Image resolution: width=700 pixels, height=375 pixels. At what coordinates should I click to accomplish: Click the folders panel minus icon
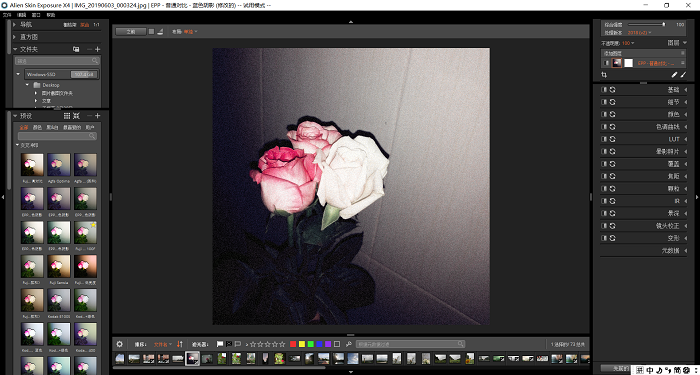pos(89,49)
